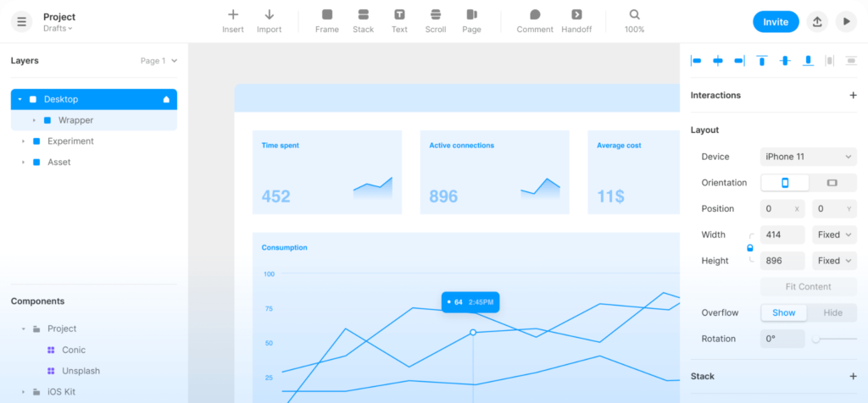Choose landscape orientation

point(832,182)
